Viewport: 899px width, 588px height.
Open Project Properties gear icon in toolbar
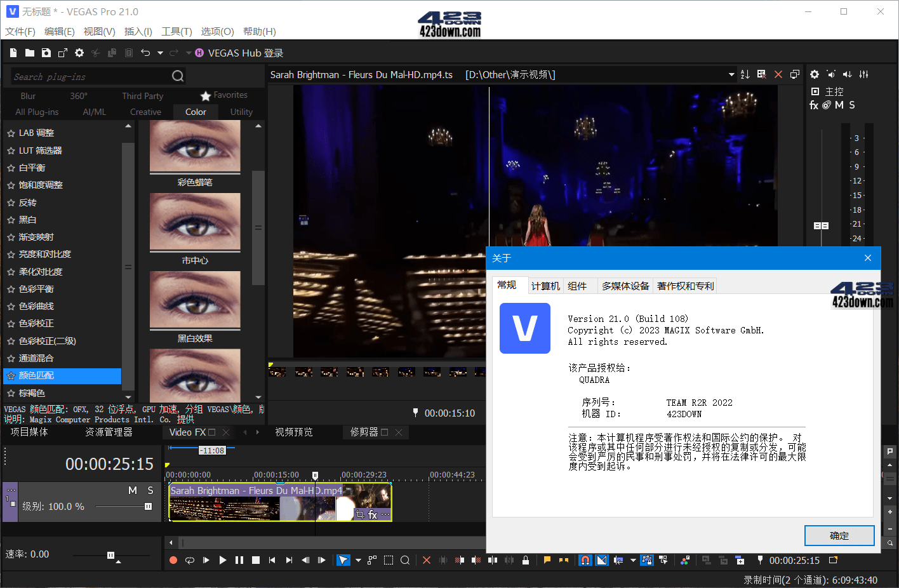click(x=79, y=53)
